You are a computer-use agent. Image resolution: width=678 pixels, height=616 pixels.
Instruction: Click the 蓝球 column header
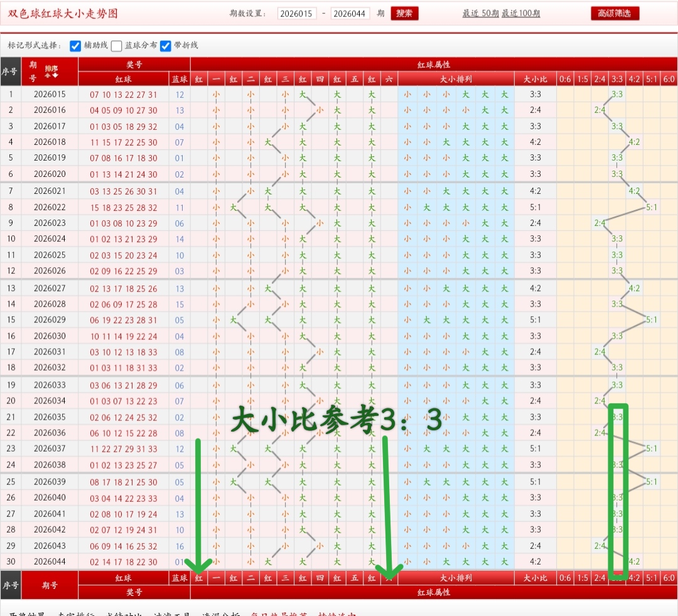tap(180, 80)
